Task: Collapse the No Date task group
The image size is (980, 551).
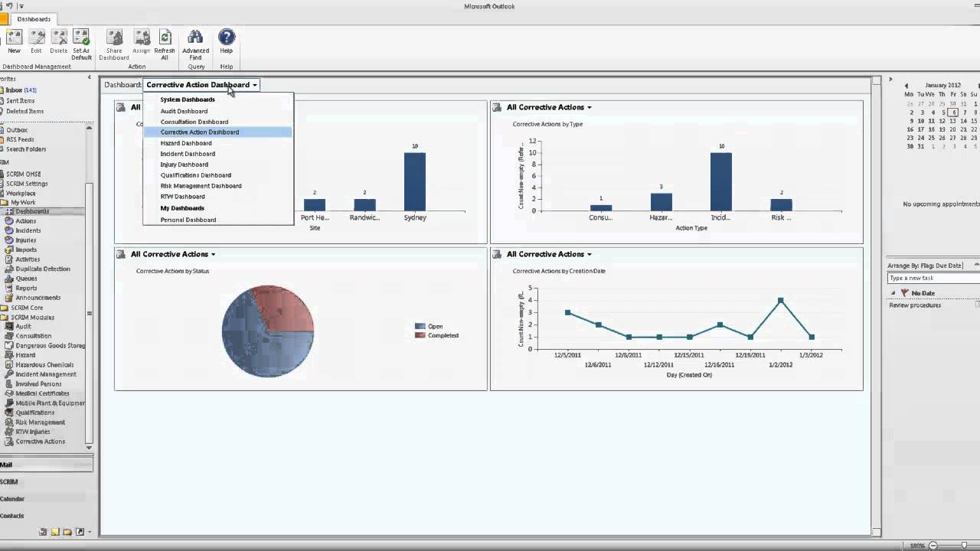Action: click(x=893, y=293)
